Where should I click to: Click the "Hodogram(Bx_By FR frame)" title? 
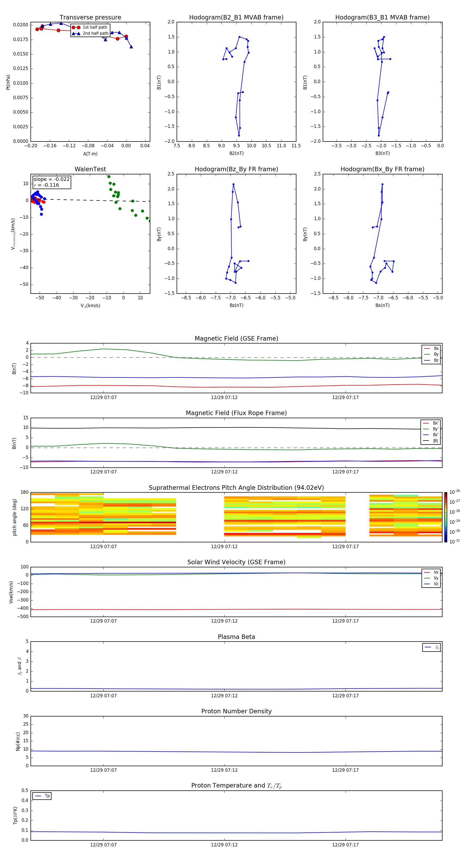382,169
